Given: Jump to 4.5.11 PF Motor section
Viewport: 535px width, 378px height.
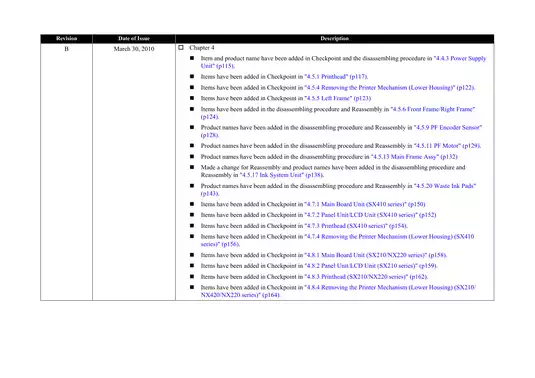Looking at the screenshot, I should (447, 146).
